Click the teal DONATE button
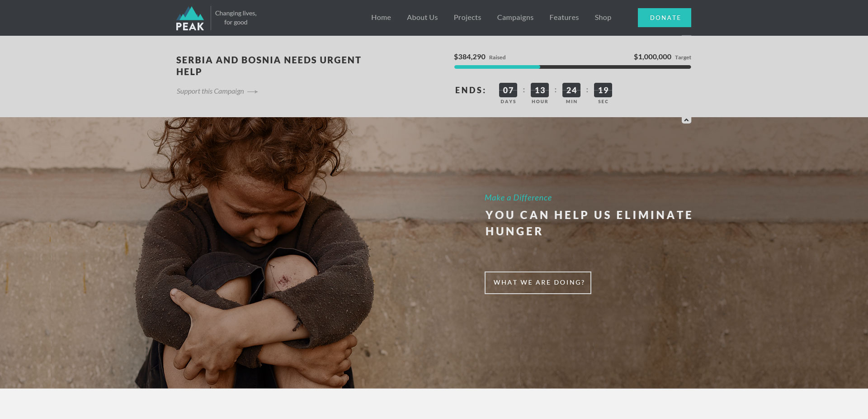The width and height of the screenshot is (868, 419). click(665, 18)
